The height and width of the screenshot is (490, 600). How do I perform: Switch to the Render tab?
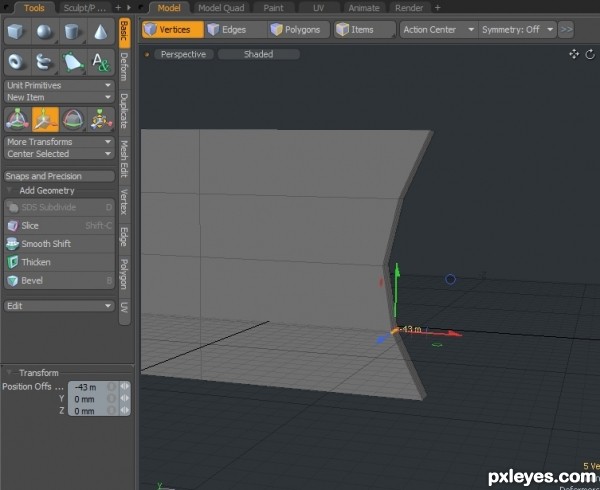click(409, 8)
